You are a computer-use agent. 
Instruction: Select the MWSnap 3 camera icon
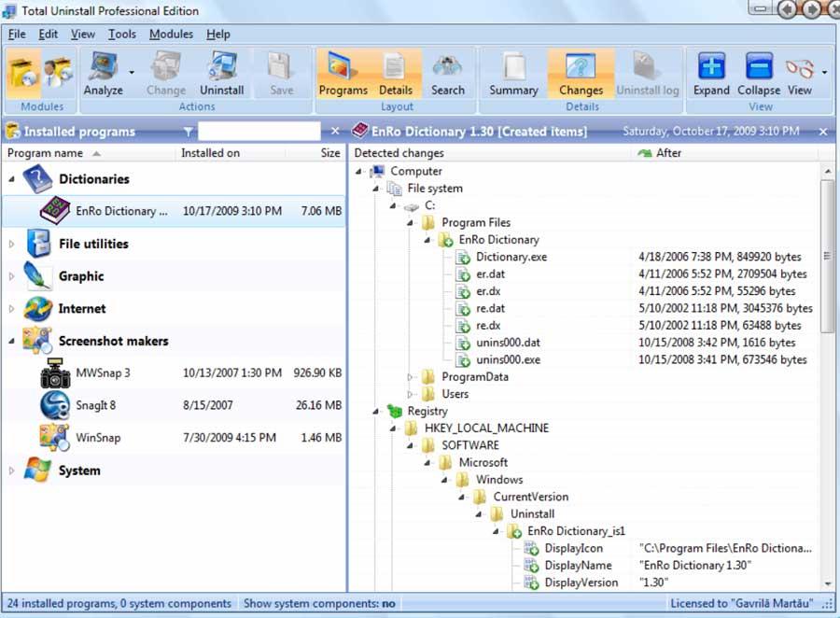click(55, 373)
